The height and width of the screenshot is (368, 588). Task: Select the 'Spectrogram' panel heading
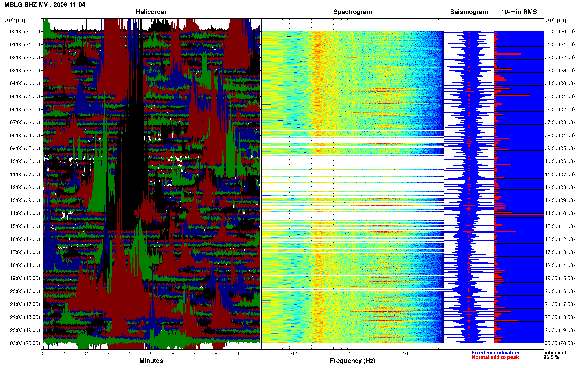(x=352, y=12)
